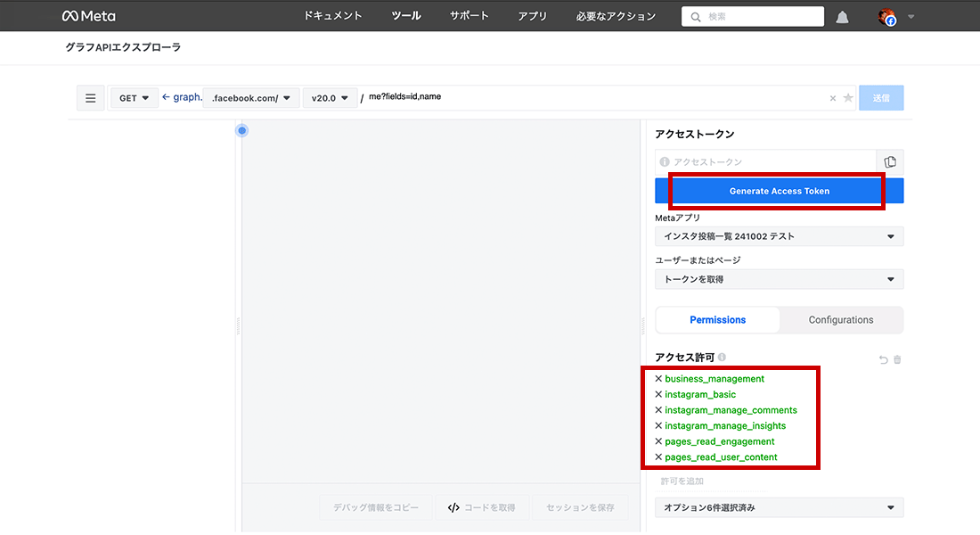Click the 検索 search field
The image size is (980, 535).
[753, 17]
